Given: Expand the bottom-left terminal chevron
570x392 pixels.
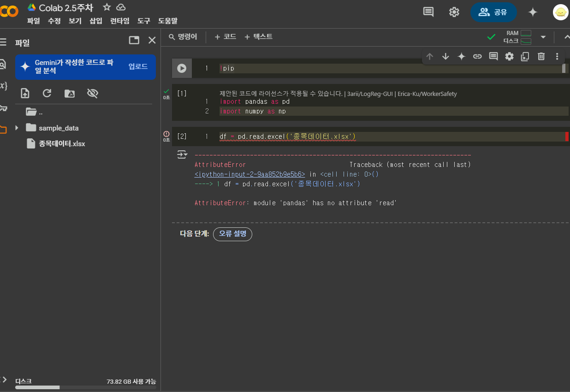Looking at the screenshot, I should tap(4, 380).
